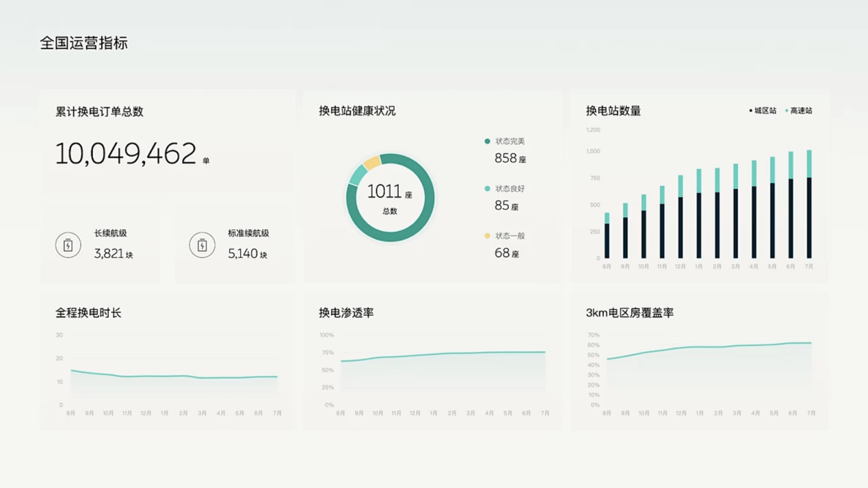Click the 70% axis label in 3km电区房覆盖率

pyautogui.click(x=594, y=335)
